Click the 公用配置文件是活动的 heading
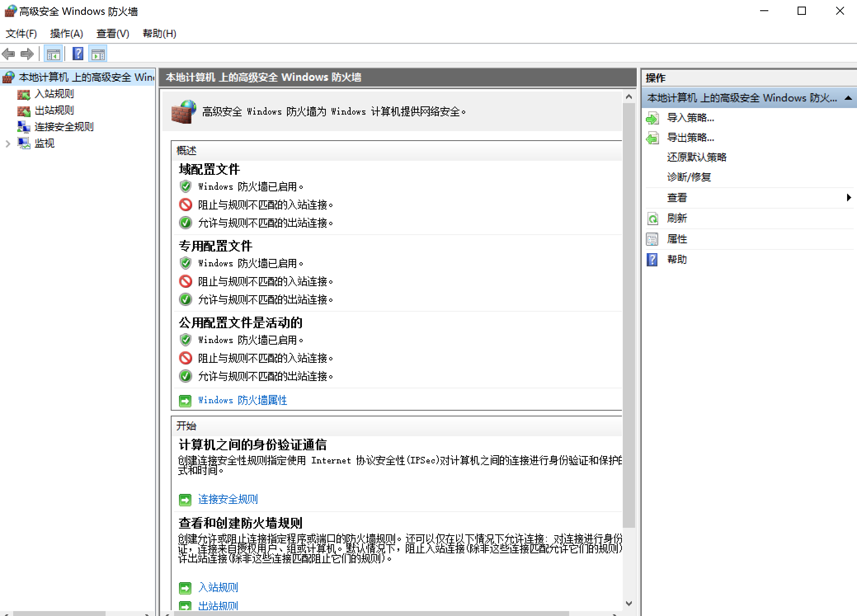 coord(240,323)
